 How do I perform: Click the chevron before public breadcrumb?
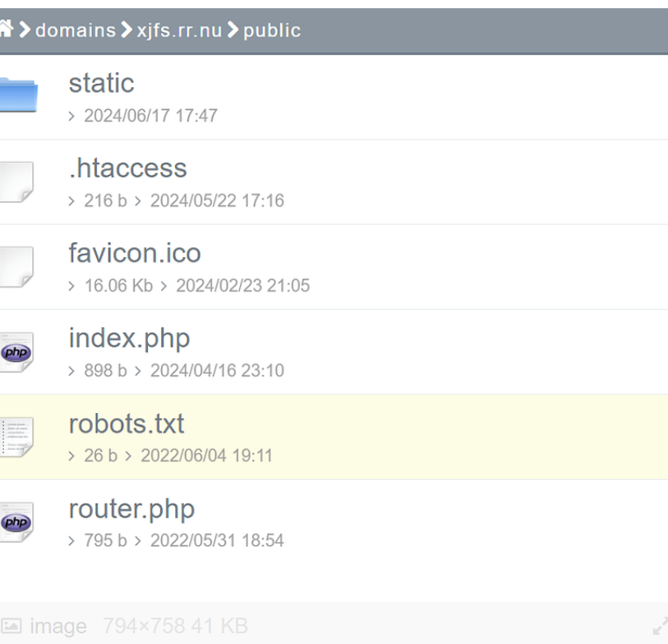click(x=233, y=30)
